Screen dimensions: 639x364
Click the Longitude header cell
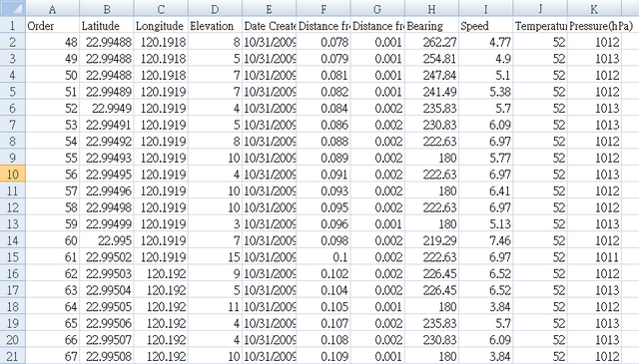161,25
